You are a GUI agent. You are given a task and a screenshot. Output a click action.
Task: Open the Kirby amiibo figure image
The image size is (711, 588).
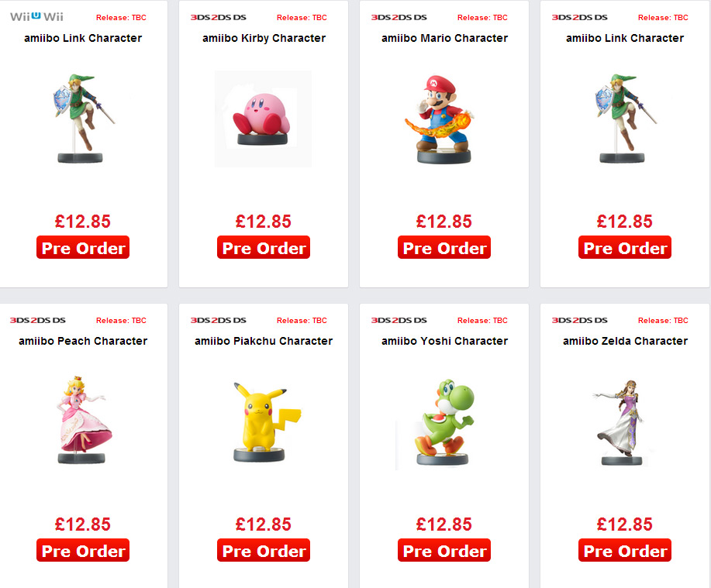263,119
